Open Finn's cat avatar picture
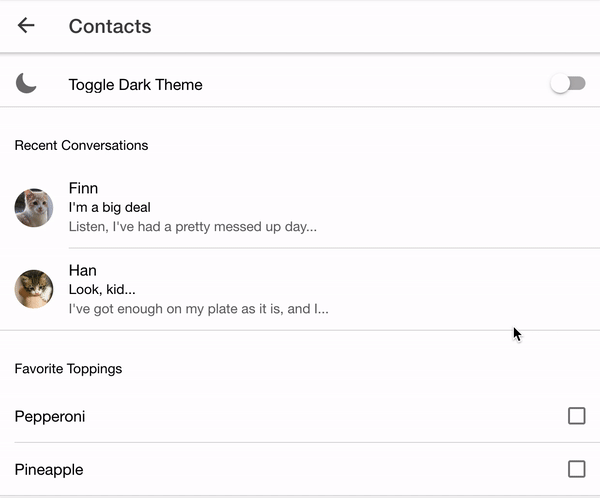 [x=34, y=207]
